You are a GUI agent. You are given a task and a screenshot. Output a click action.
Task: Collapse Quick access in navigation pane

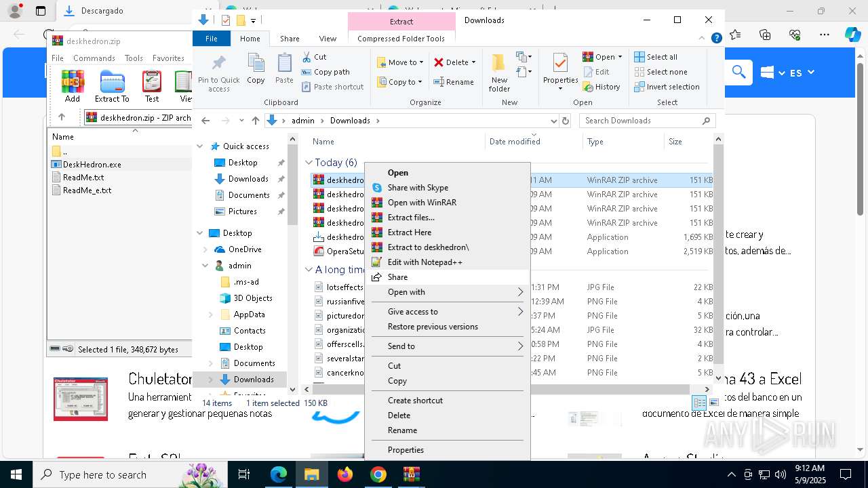coord(200,146)
